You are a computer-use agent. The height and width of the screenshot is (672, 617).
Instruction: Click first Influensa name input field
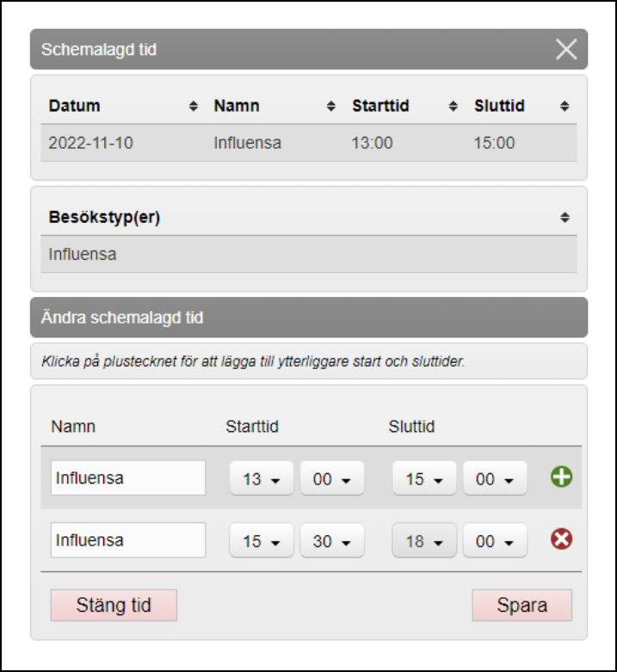[x=128, y=478]
